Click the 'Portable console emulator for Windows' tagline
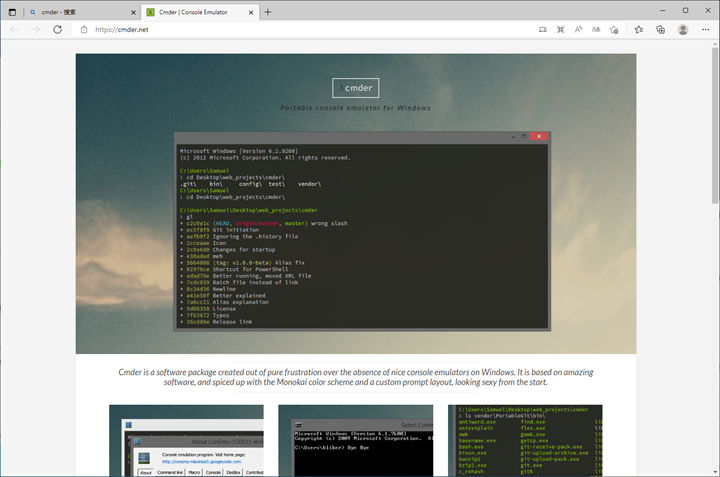The image size is (720, 477). point(355,108)
